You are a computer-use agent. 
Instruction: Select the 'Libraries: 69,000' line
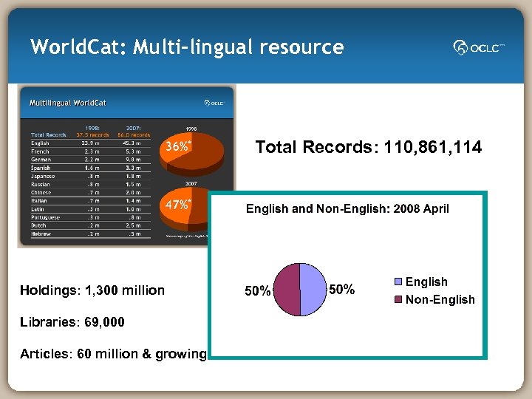tap(72, 321)
